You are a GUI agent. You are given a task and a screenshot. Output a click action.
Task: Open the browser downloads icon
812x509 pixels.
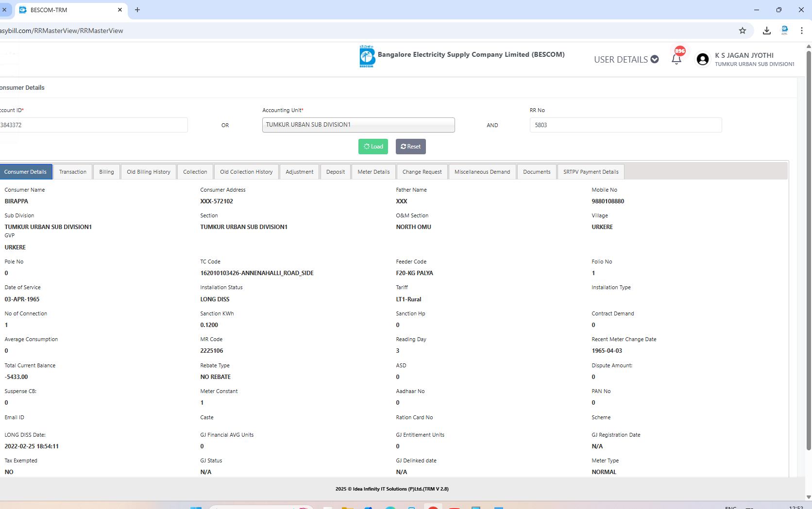click(x=766, y=31)
